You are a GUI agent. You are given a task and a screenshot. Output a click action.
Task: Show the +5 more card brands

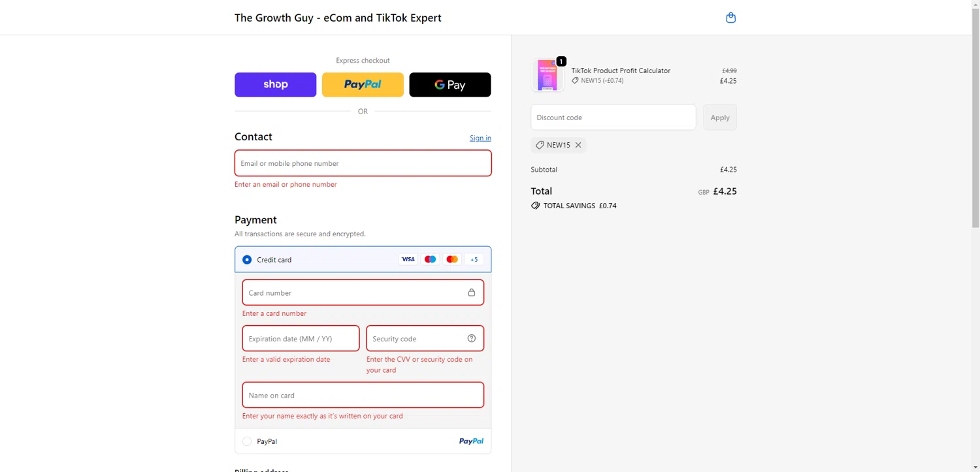[474, 259]
